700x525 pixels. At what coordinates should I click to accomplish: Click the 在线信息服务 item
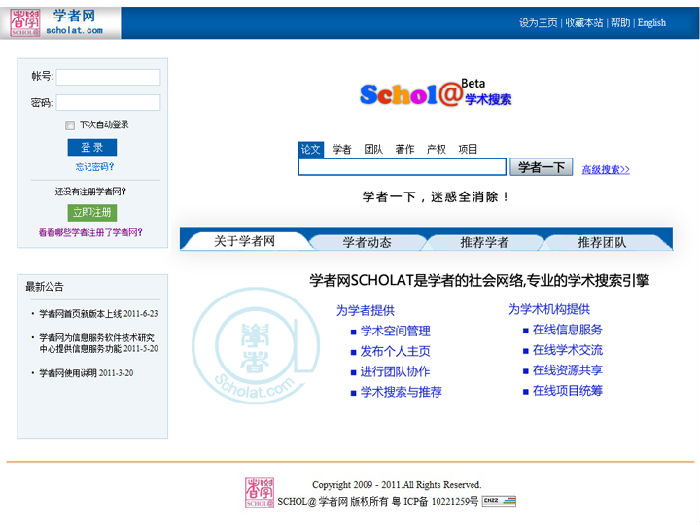[568, 329]
